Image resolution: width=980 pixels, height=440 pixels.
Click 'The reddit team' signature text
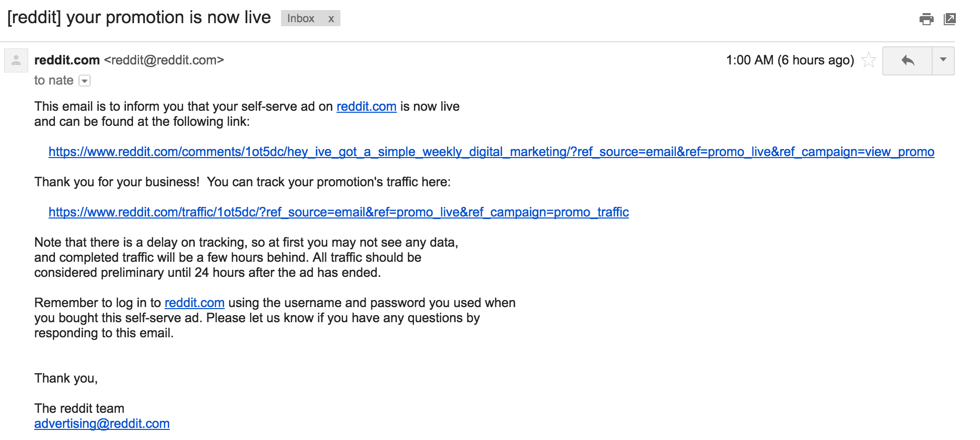79,408
